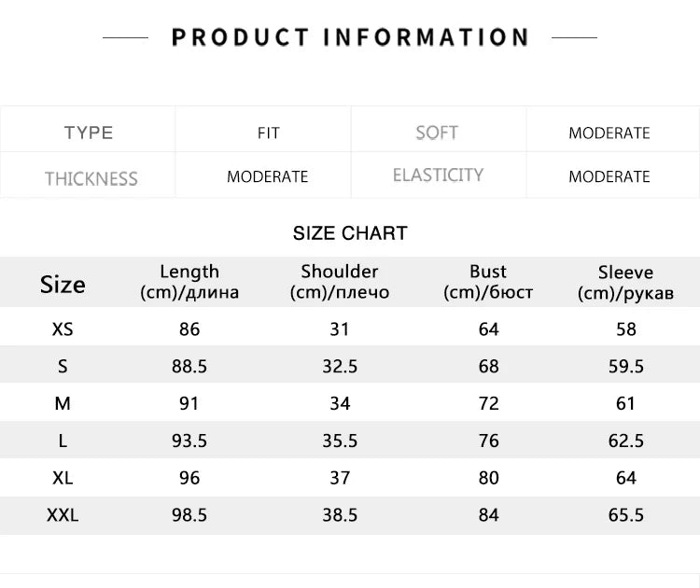Image resolution: width=700 pixels, height=588 pixels.
Task: Click the Size column header
Action: [x=63, y=285]
